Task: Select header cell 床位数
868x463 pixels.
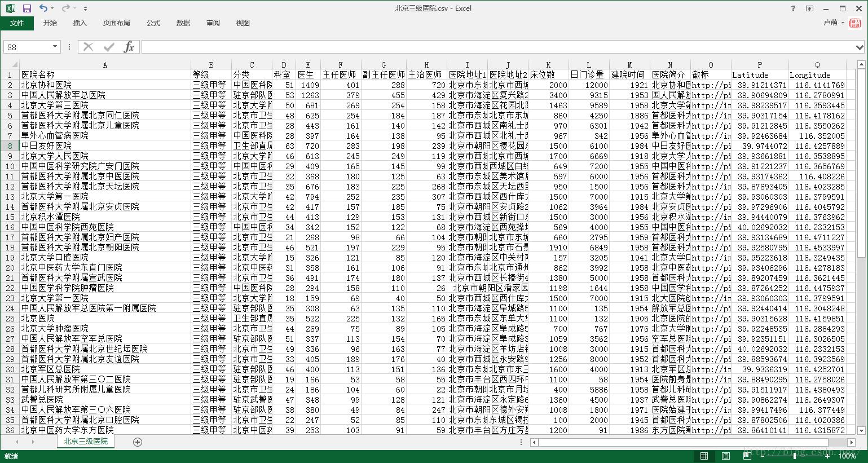Action: tap(548, 74)
